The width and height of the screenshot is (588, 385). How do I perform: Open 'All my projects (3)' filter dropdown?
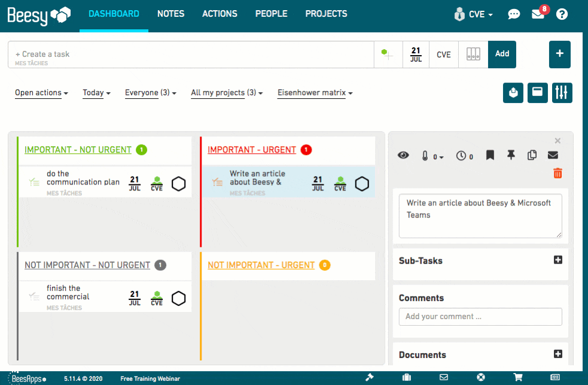click(x=227, y=93)
